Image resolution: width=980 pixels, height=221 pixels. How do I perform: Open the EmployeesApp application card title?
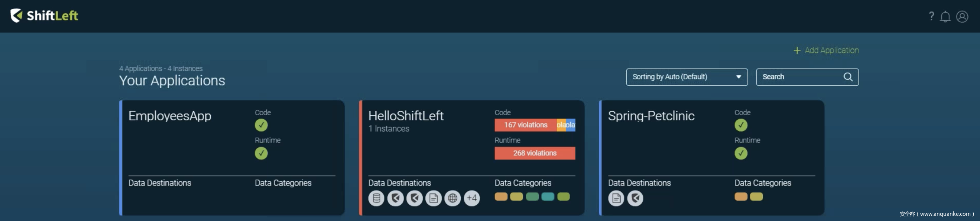click(170, 116)
